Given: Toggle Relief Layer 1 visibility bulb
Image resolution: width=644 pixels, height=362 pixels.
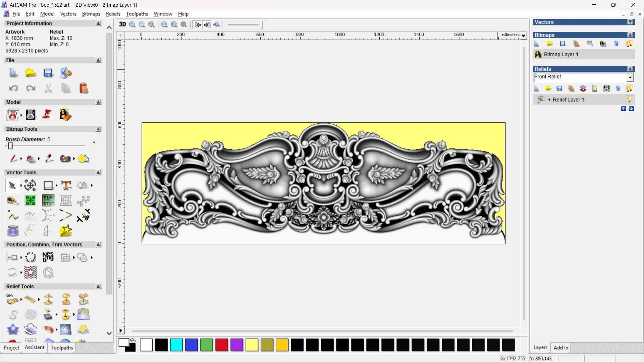Looking at the screenshot, I should coord(629,100).
